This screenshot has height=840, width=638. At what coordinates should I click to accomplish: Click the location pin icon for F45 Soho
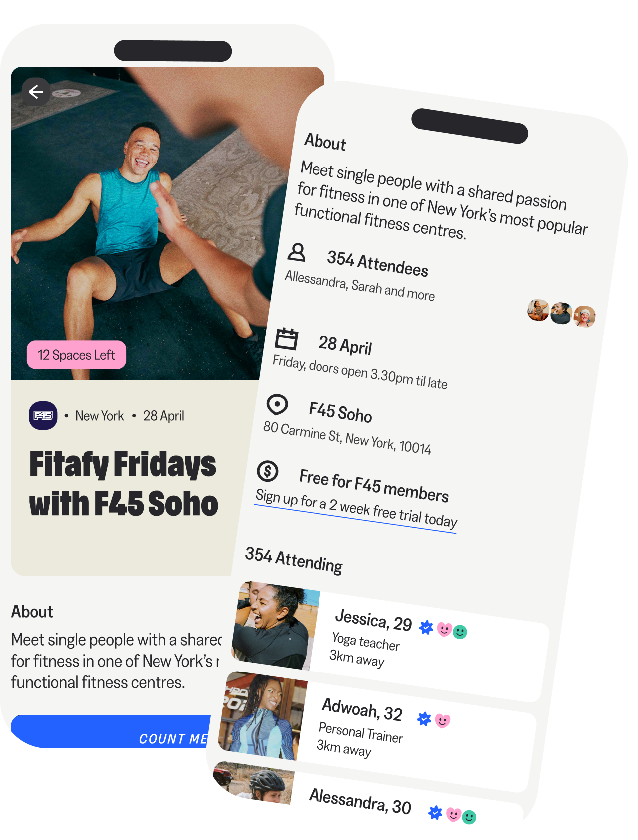[x=277, y=404]
